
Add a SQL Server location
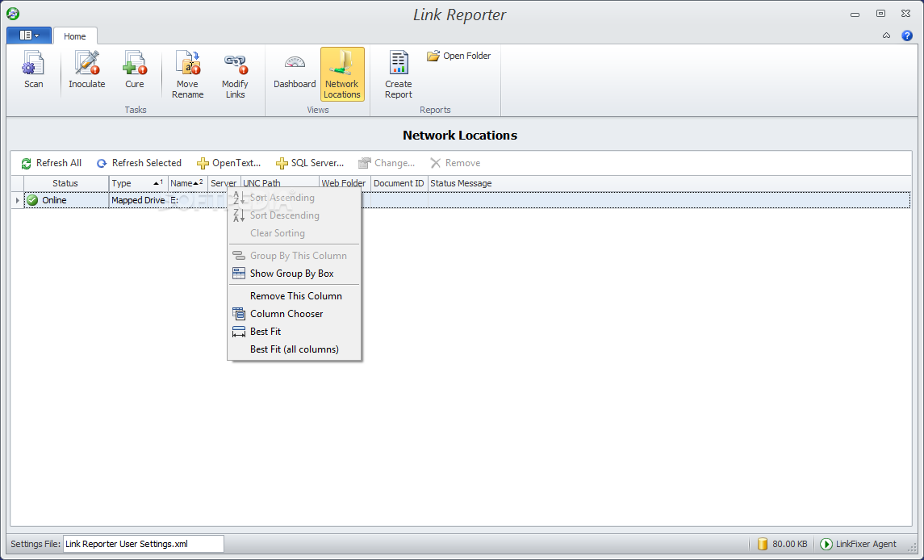point(309,163)
